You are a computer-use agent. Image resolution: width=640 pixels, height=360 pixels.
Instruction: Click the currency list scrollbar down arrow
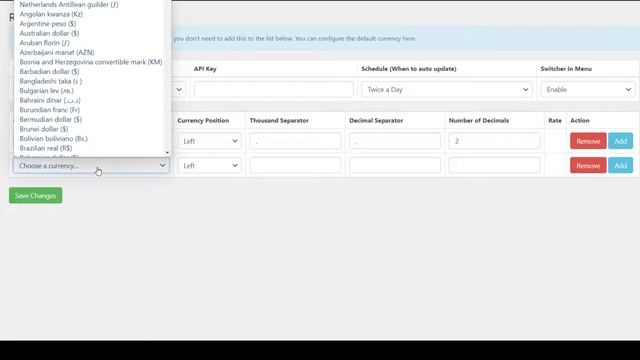[167, 153]
